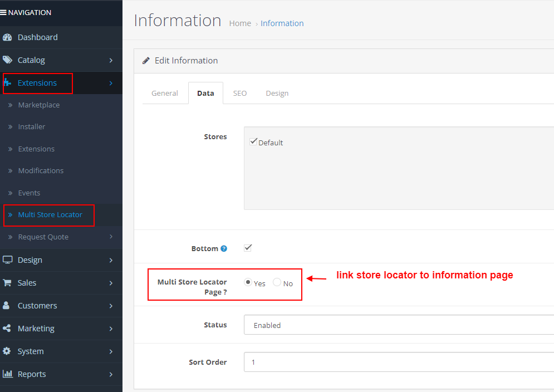This screenshot has width=554, height=392.
Task: Click the Reports bar chart icon
Action: pos(7,374)
